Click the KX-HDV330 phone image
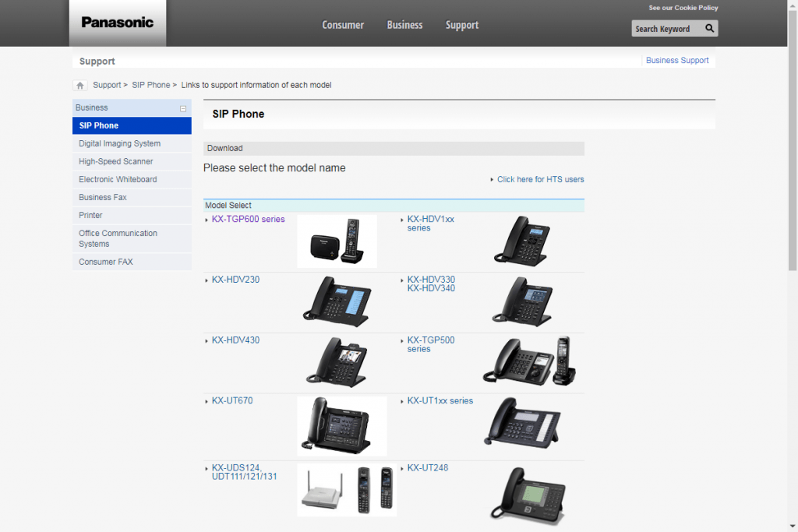The height and width of the screenshot is (532, 798). coord(521,301)
